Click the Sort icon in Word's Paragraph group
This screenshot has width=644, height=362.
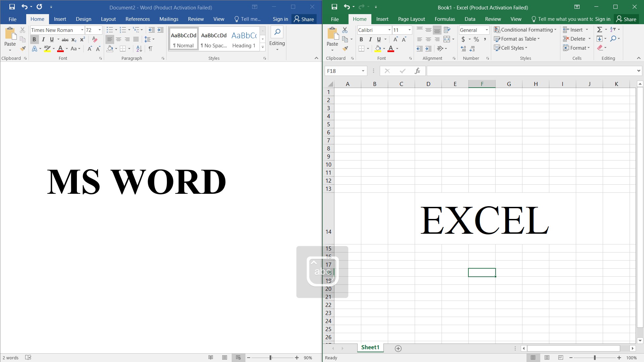138,48
